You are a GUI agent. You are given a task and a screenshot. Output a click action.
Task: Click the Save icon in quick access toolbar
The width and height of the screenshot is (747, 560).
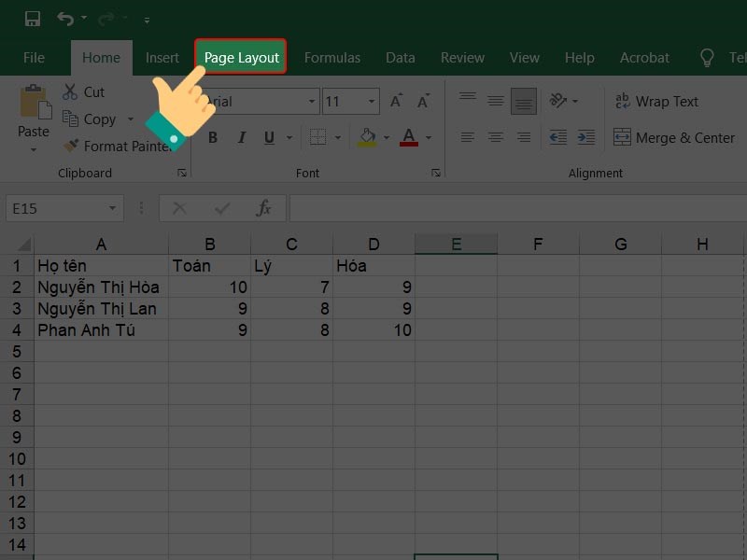click(x=33, y=19)
